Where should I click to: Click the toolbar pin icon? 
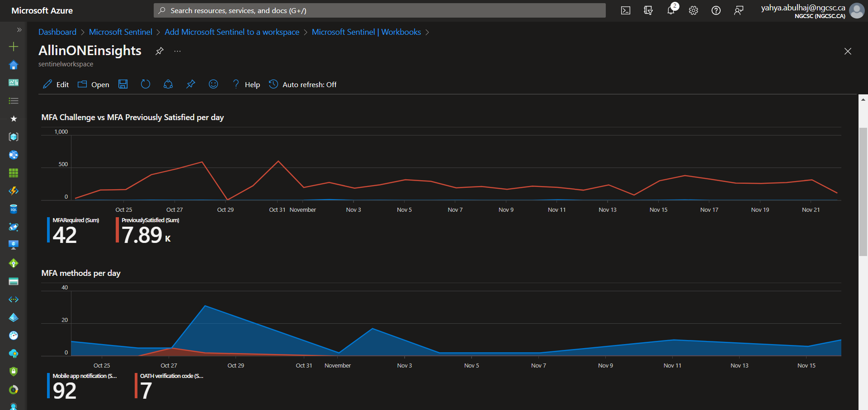tap(191, 84)
